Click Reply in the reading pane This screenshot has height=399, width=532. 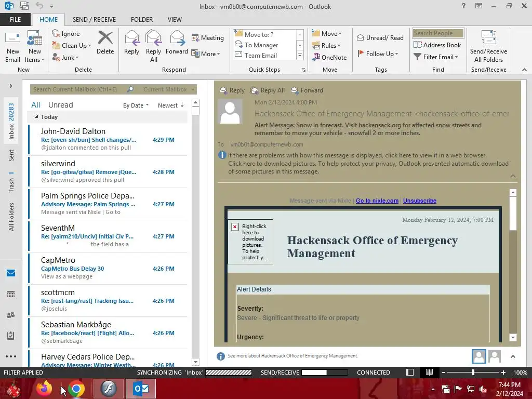tap(232, 90)
